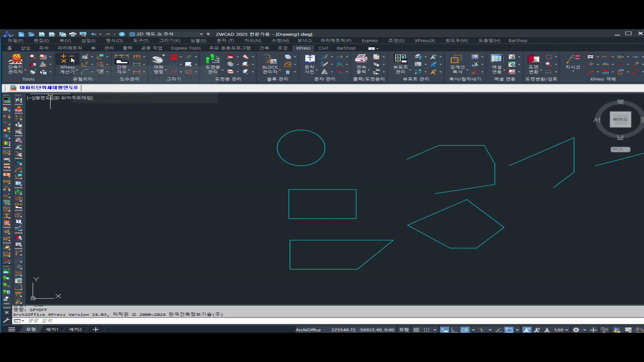This screenshot has height=362, width=644.
Task: Toggle polar tracking in status bar
Action: pyautogui.click(x=465, y=330)
